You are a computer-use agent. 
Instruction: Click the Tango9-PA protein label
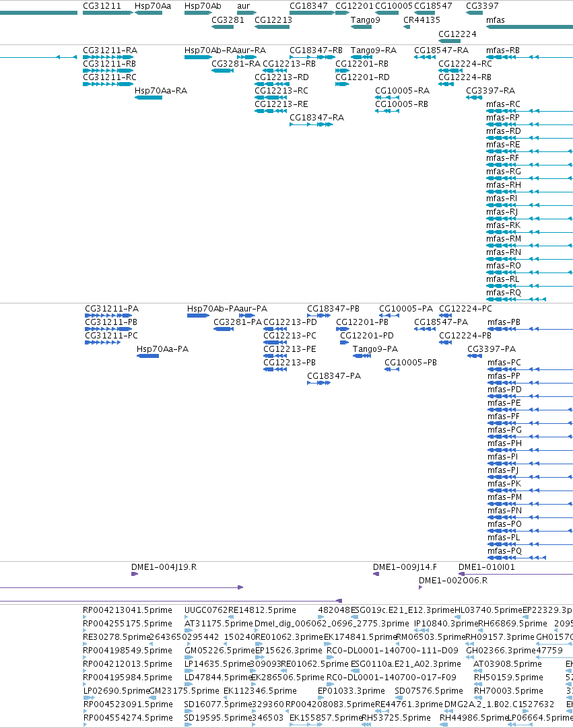click(376, 349)
